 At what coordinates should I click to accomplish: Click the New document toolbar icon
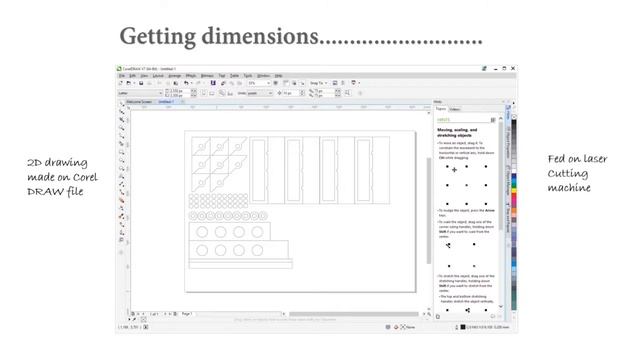(x=121, y=83)
